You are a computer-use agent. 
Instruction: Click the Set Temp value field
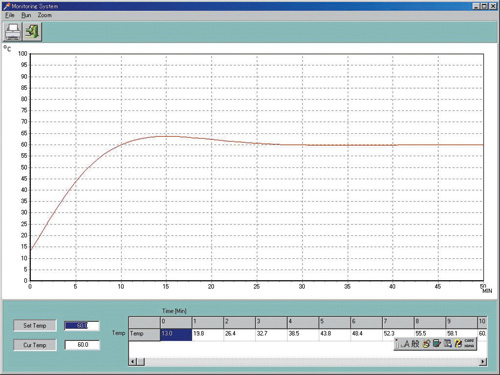pos(82,326)
